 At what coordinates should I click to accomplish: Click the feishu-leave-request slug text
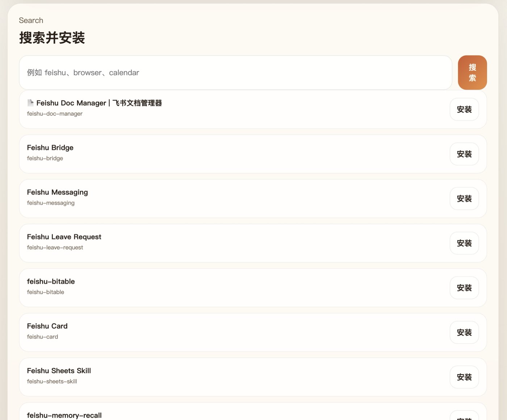click(55, 247)
